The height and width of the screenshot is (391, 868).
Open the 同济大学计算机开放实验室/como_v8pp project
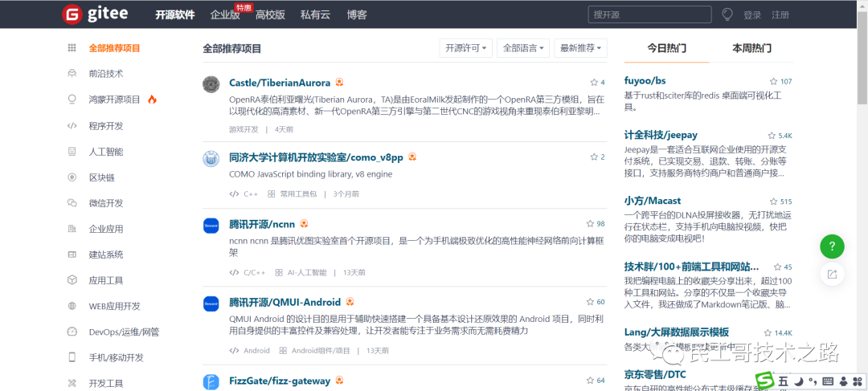[x=316, y=157]
